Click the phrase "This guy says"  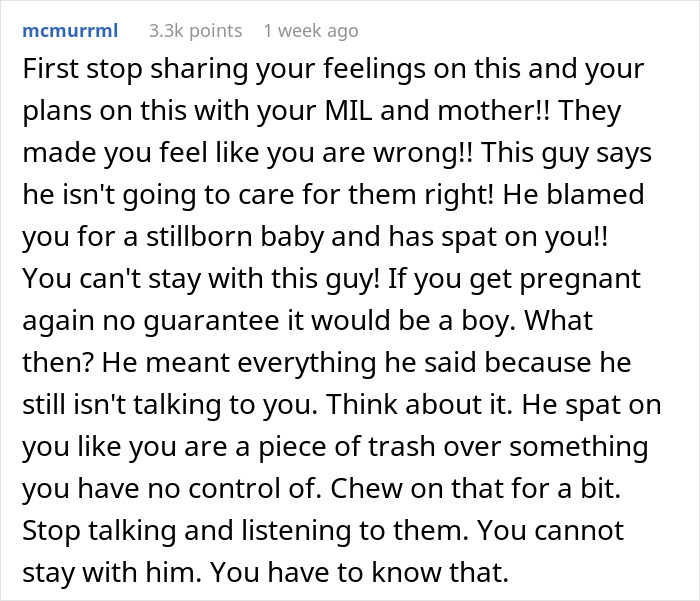pos(566,153)
